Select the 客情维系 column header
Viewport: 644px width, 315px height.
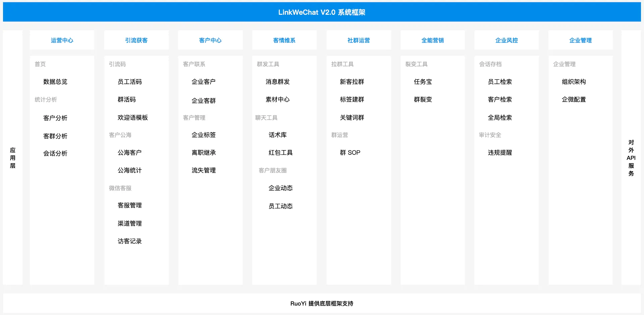click(284, 40)
